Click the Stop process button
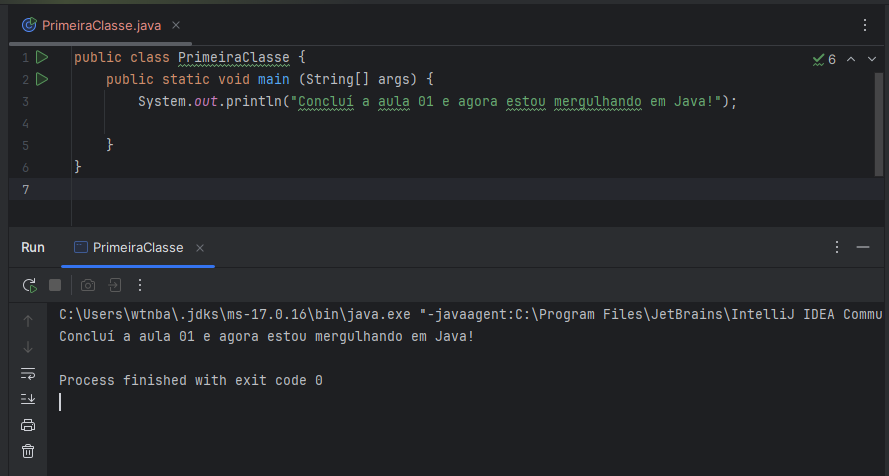The image size is (889, 476). point(55,285)
